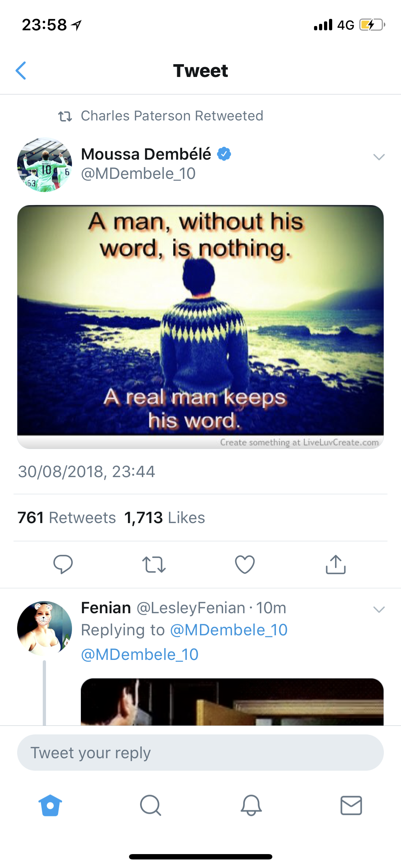Open the share tweet icon
401x868 pixels.
coord(335,564)
